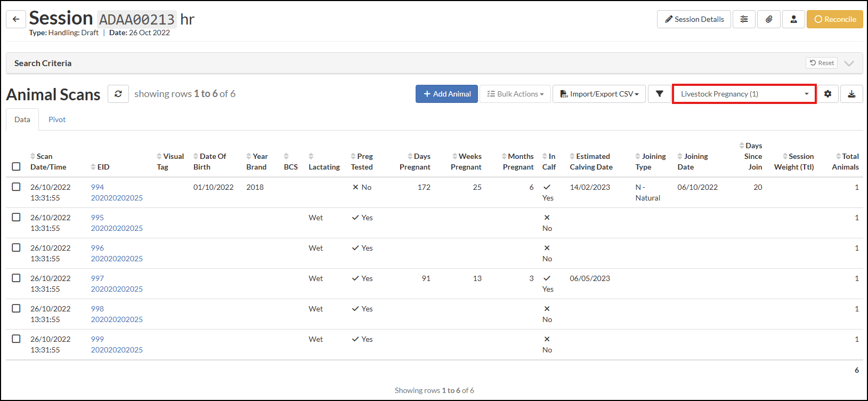Click the Search Criteria heading

[43, 63]
